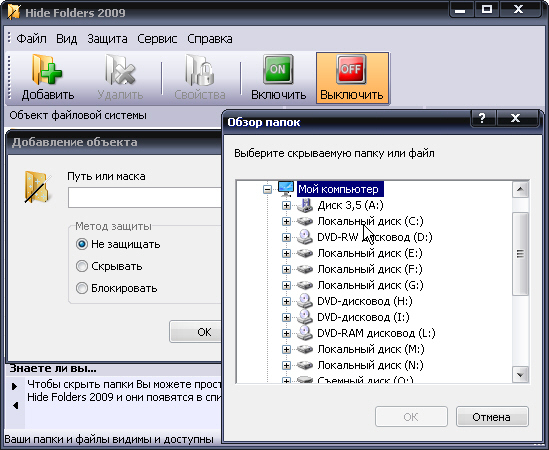Click the help question mark in Обзор папок
The image size is (549, 450).
(482, 118)
